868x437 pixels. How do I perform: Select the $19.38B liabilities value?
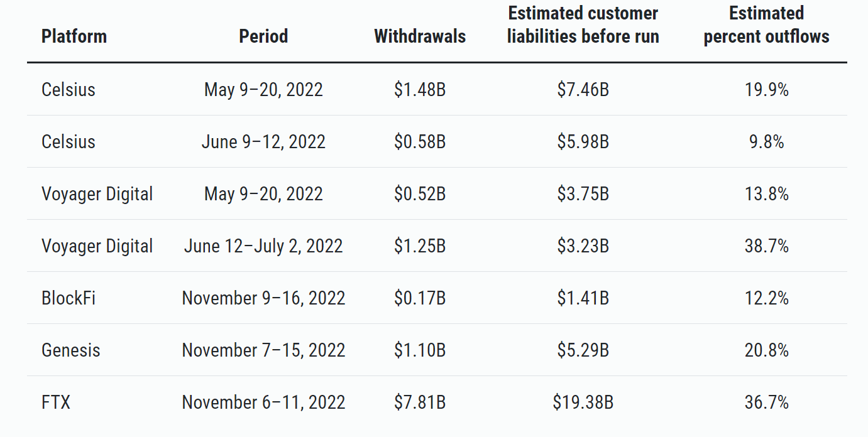[x=583, y=402]
